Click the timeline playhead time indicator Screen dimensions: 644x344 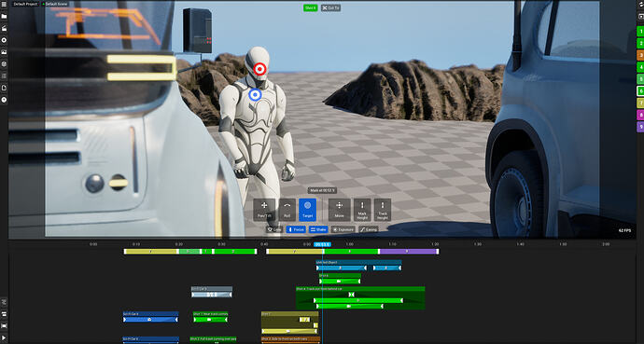(x=322, y=244)
